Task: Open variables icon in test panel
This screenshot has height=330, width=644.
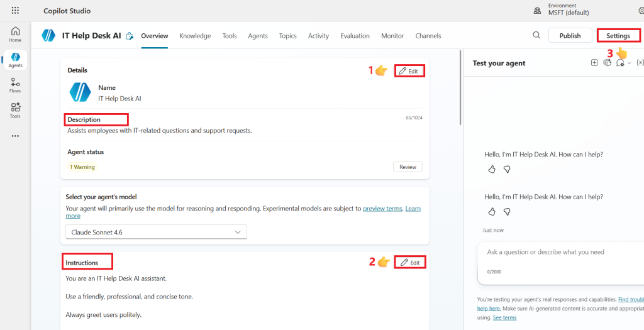Action: coord(640,63)
